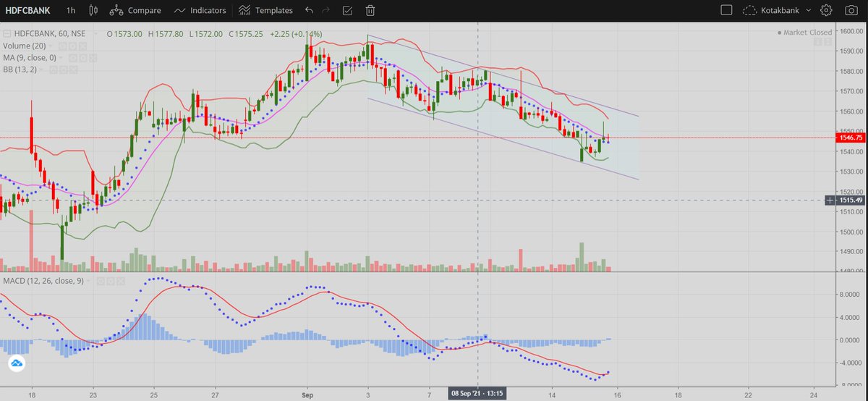Viewport: 868px width, 401px height.
Task: Click the MACD (12, 26, close, 9) legend title
Action: click(43, 281)
